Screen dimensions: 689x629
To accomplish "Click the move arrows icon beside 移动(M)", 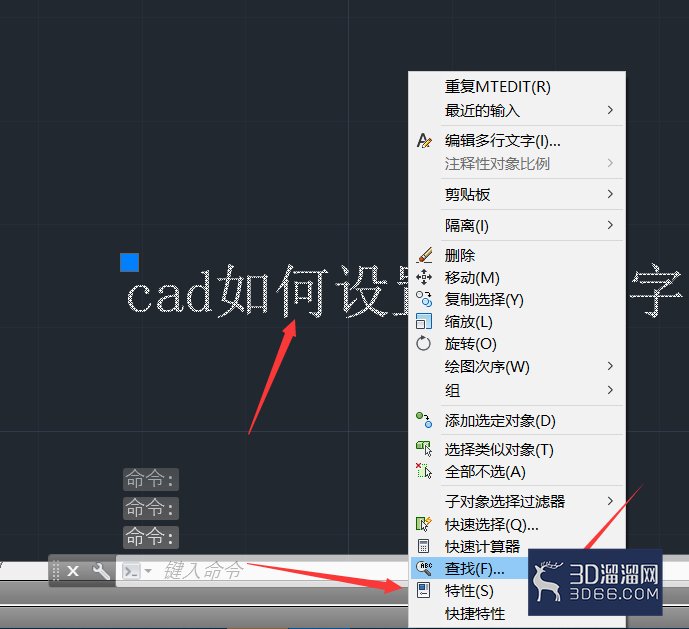I will click(424, 277).
